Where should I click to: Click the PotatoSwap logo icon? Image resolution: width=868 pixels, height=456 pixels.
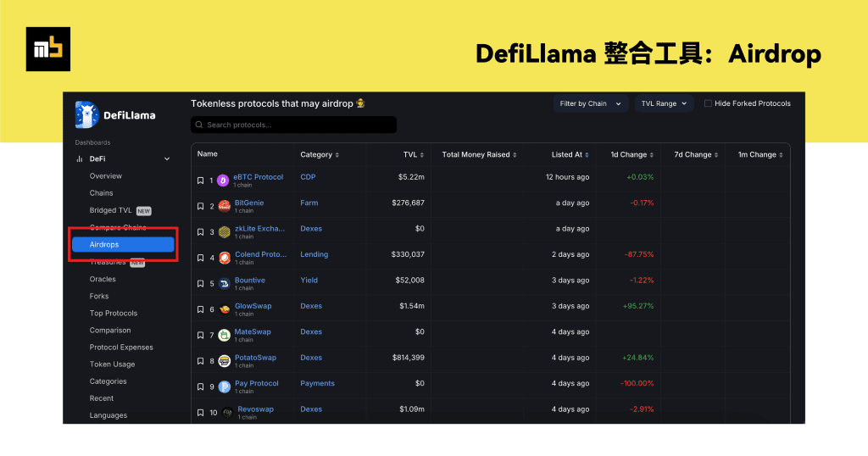coord(224,361)
